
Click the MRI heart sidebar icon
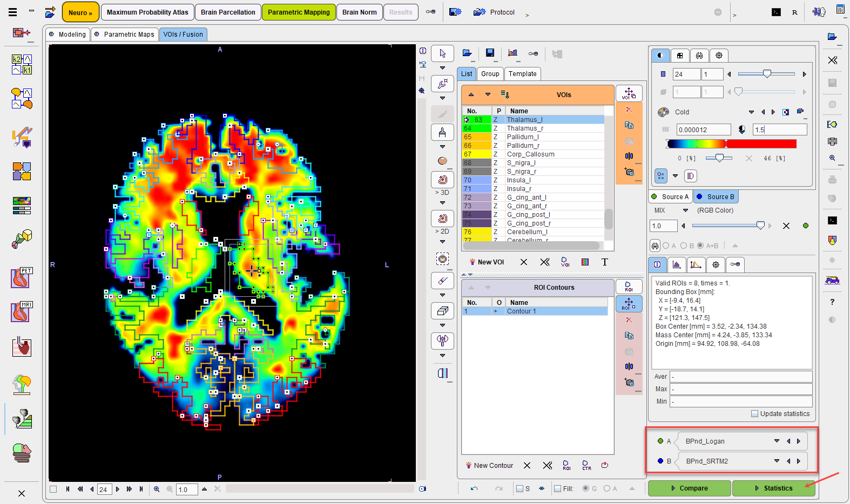click(x=22, y=312)
